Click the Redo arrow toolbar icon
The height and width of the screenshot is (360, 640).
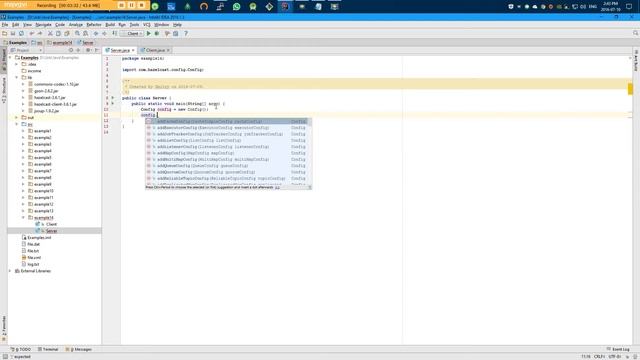(40, 33)
